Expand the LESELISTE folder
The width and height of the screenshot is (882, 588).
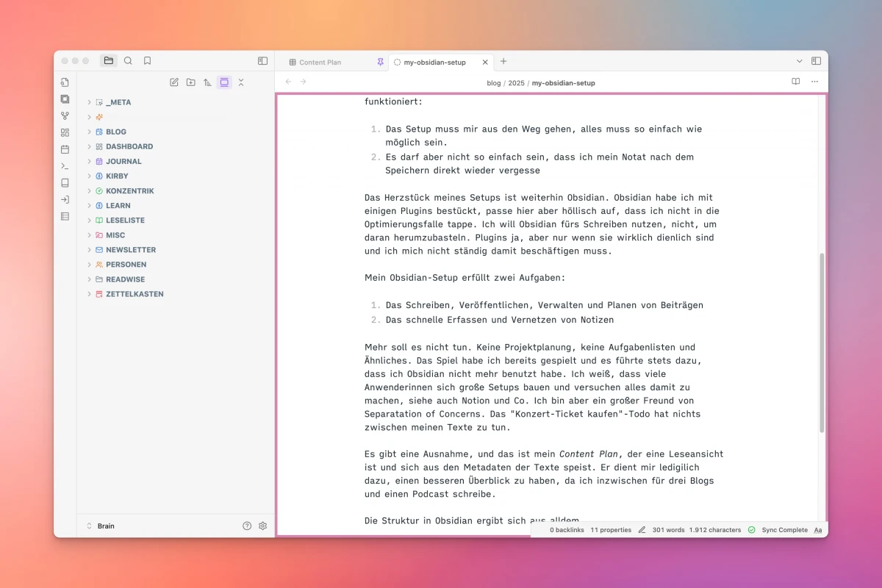90,220
